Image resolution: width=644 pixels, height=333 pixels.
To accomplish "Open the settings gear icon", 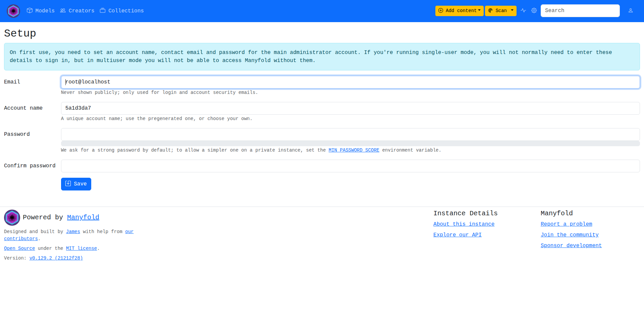I will click(x=534, y=11).
